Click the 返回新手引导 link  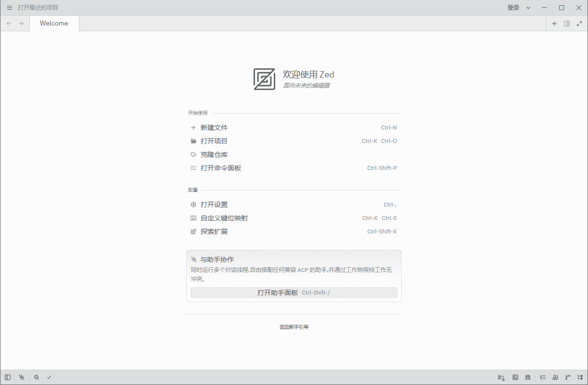pos(294,327)
